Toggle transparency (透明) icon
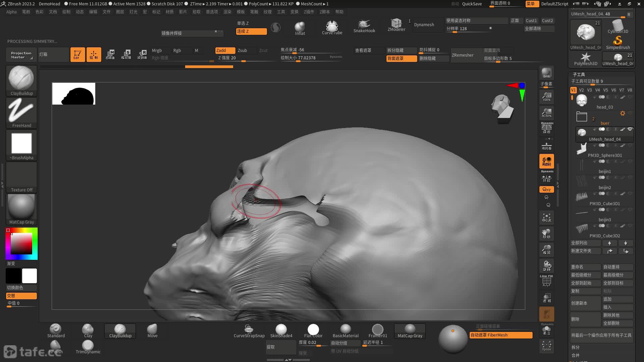Image resolution: width=644 pixels, height=362 pixels. click(546, 298)
